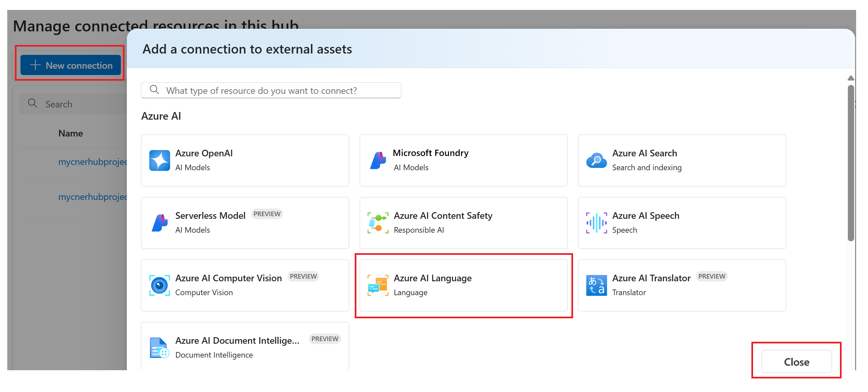868x392 pixels.
Task: Focus the resource type search field
Action: coord(271,90)
